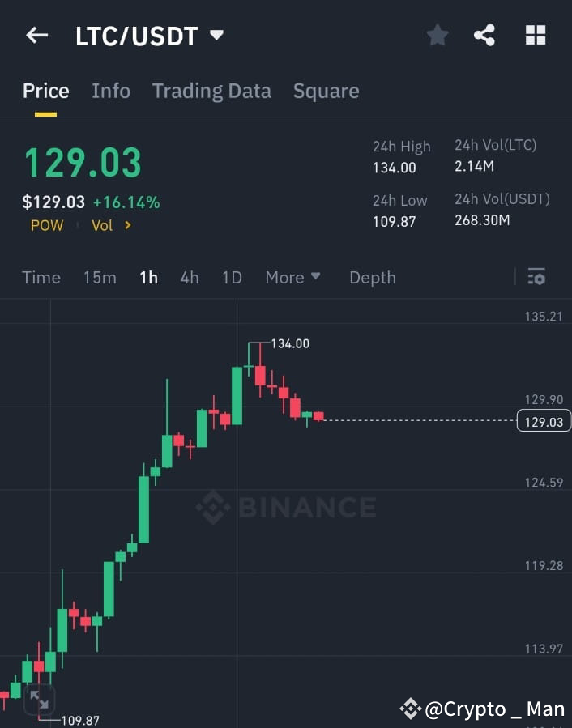
Task: Toggle the 15m candlestick interval
Action: pyautogui.click(x=99, y=277)
